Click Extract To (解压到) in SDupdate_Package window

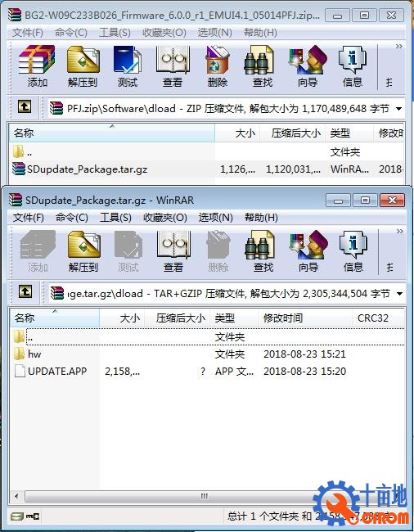tap(83, 251)
